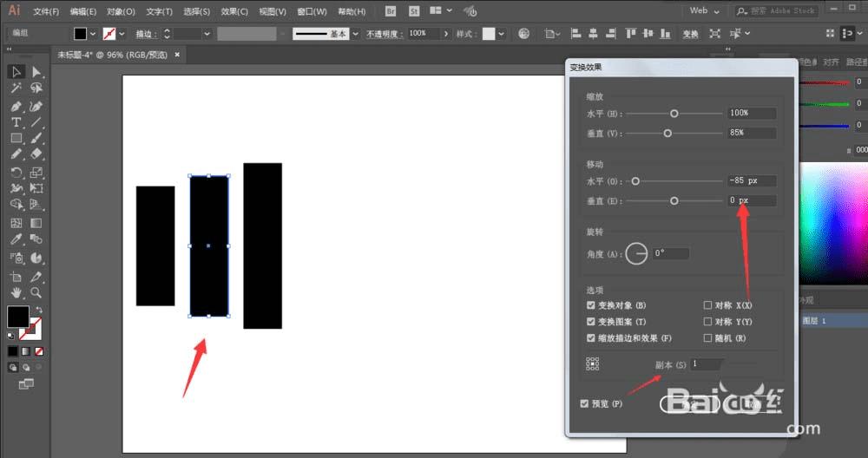The image size is (868, 458).
Task: Enable 随机 (R) checkbox
Action: pyautogui.click(x=707, y=338)
